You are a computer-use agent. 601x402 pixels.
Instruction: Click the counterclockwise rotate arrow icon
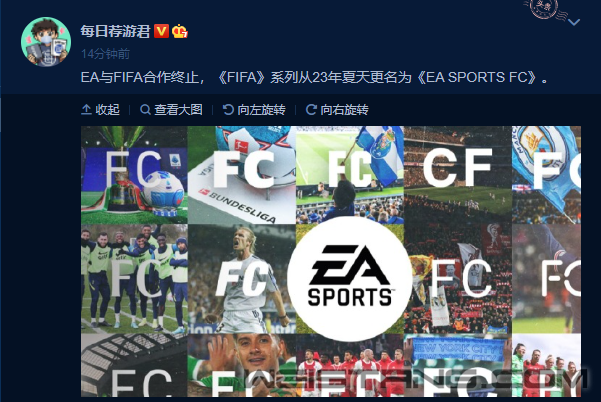pos(228,110)
